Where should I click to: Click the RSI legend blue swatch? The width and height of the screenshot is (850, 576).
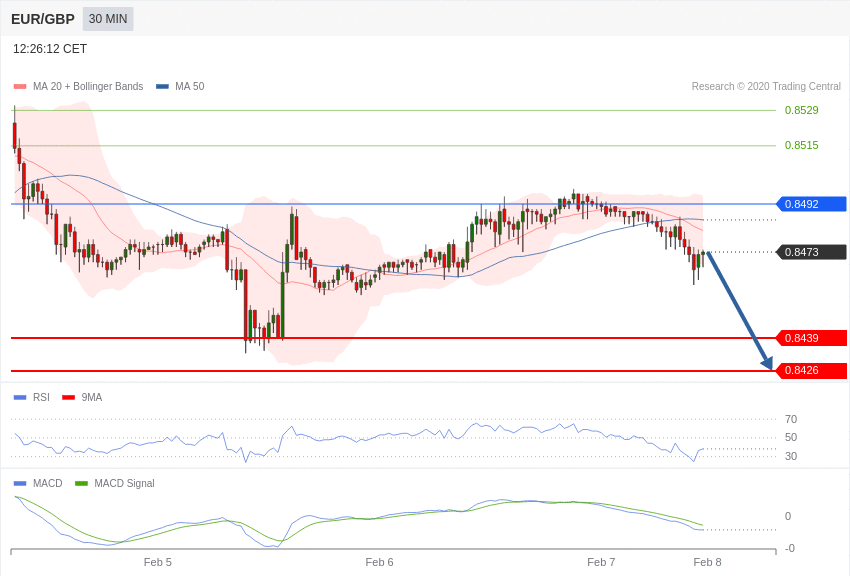click(20, 398)
